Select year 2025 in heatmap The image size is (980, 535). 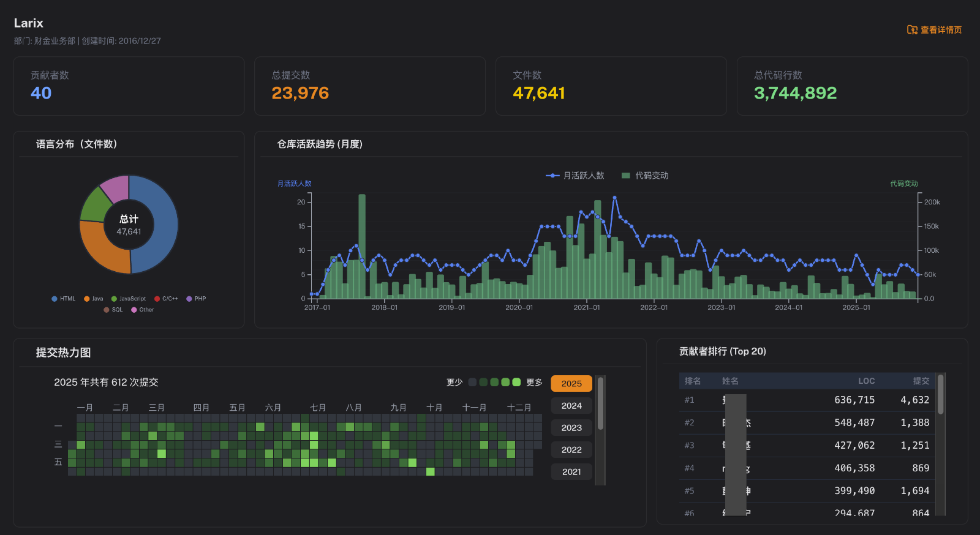click(571, 384)
